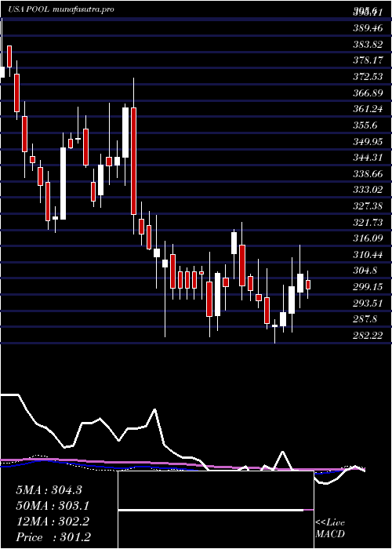
Task: Select the 321.73 price label
Action: [368, 222]
